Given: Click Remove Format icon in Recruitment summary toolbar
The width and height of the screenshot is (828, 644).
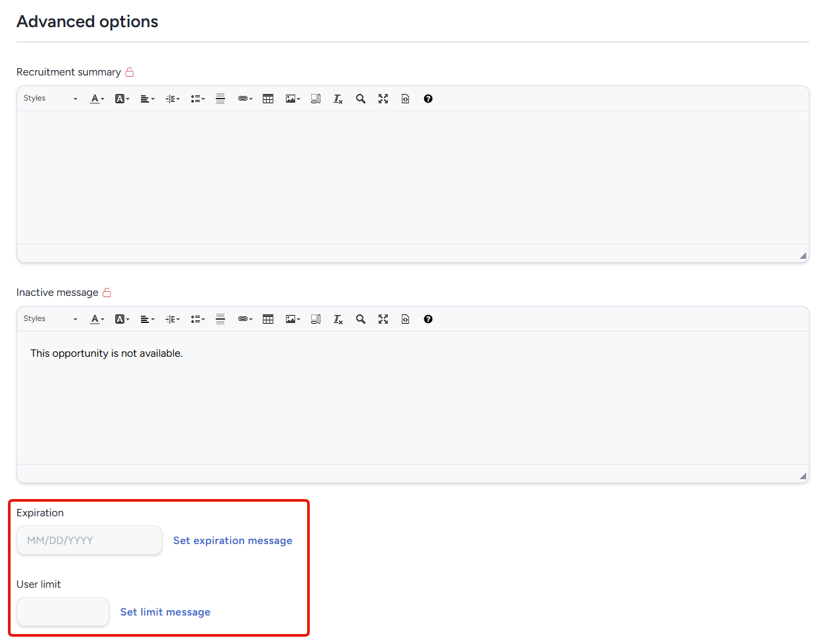Looking at the screenshot, I should click(x=338, y=99).
